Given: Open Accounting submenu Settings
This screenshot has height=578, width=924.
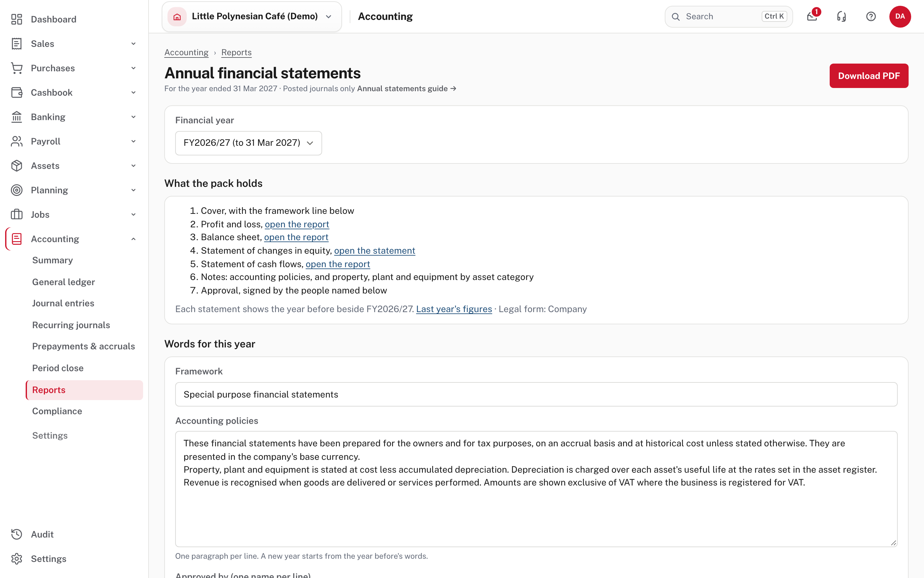Looking at the screenshot, I should click(x=50, y=435).
